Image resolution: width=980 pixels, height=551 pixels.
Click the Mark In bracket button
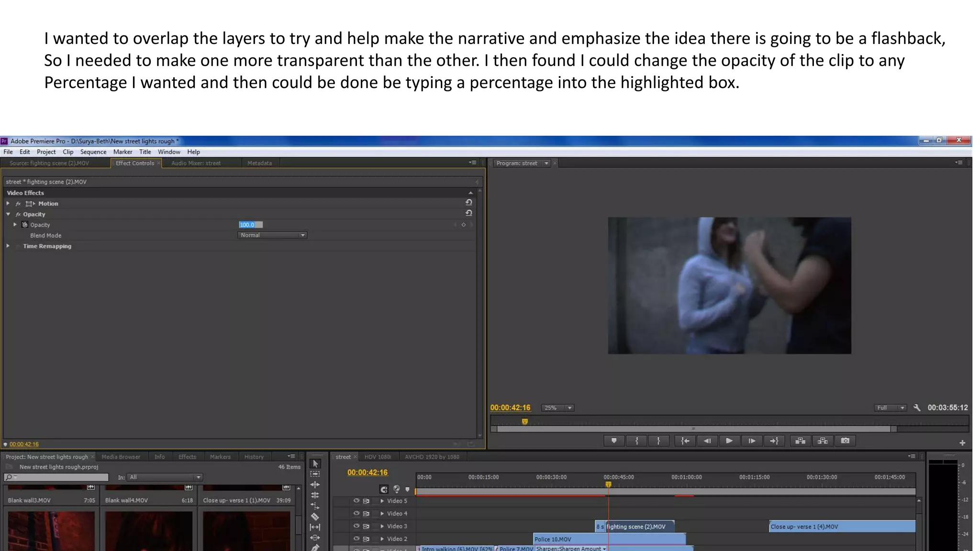[636, 441]
